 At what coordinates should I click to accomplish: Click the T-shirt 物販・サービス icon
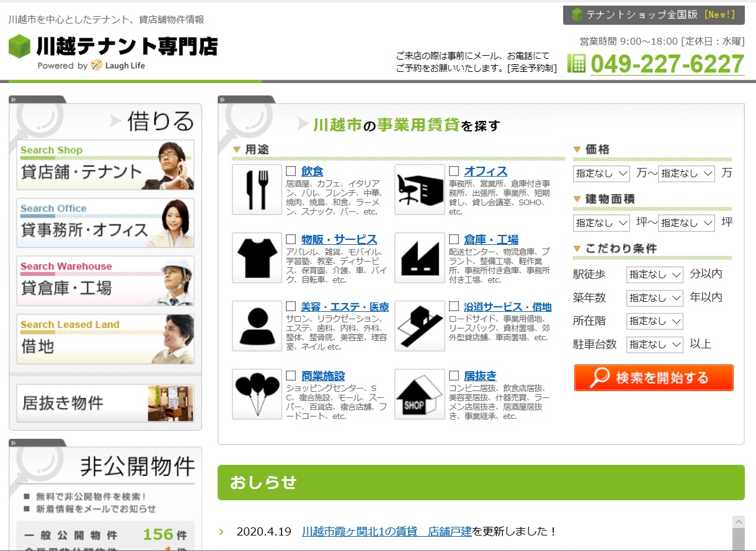point(257,258)
